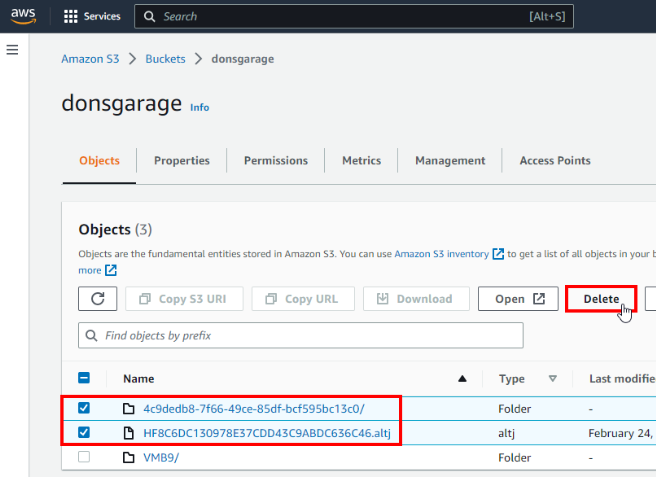The width and height of the screenshot is (656, 477).
Task: Click the file icon beside the .altj object
Action: tap(128, 433)
